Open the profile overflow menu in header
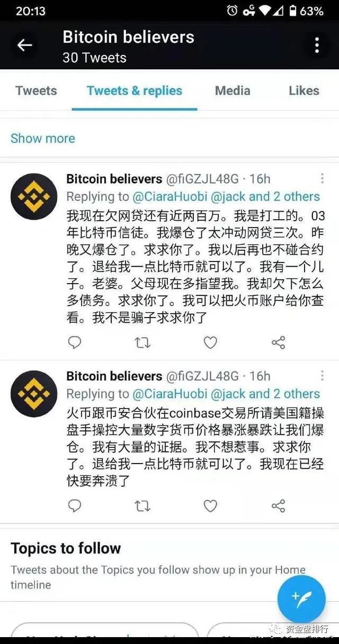 click(x=317, y=46)
